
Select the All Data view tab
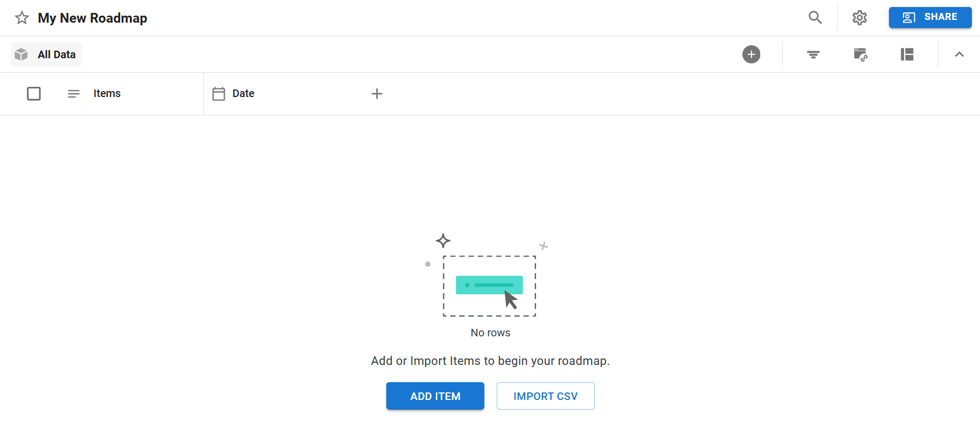pyautogui.click(x=56, y=54)
